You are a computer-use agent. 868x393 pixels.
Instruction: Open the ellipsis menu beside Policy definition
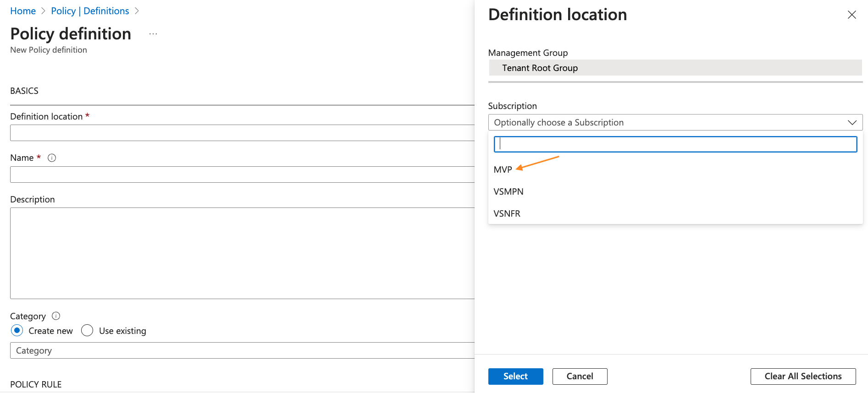[x=153, y=34]
